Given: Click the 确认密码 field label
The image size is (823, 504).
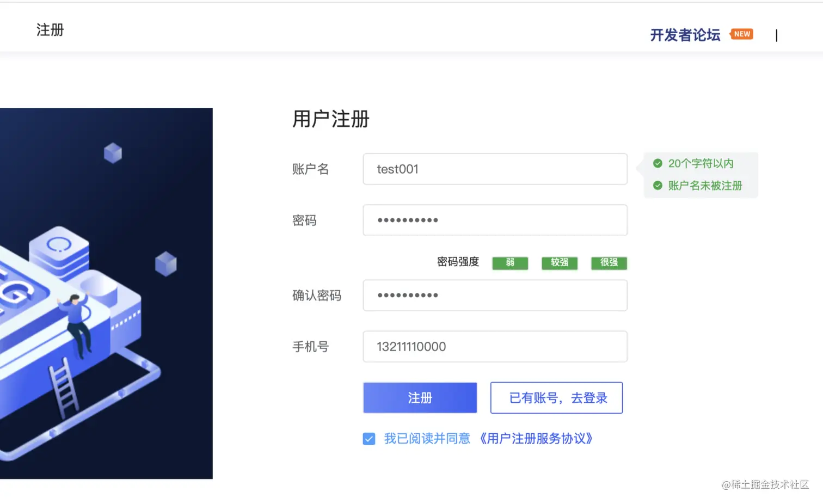Looking at the screenshot, I should point(317,296).
